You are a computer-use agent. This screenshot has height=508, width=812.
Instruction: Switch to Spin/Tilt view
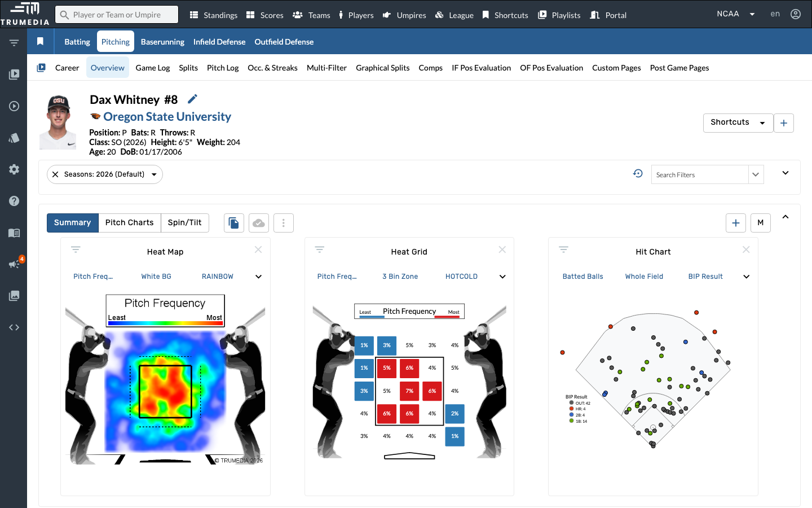coord(185,223)
